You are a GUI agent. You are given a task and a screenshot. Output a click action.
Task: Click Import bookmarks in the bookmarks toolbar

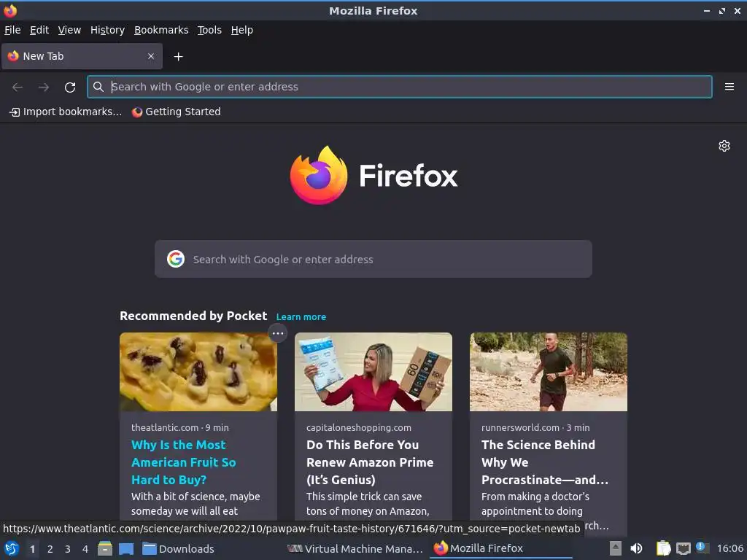tap(66, 112)
